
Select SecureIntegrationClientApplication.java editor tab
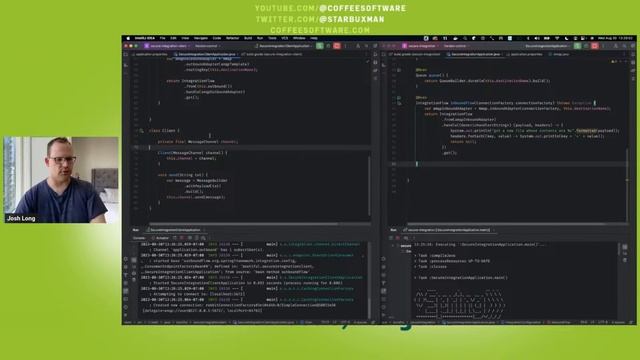click(x=207, y=54)
